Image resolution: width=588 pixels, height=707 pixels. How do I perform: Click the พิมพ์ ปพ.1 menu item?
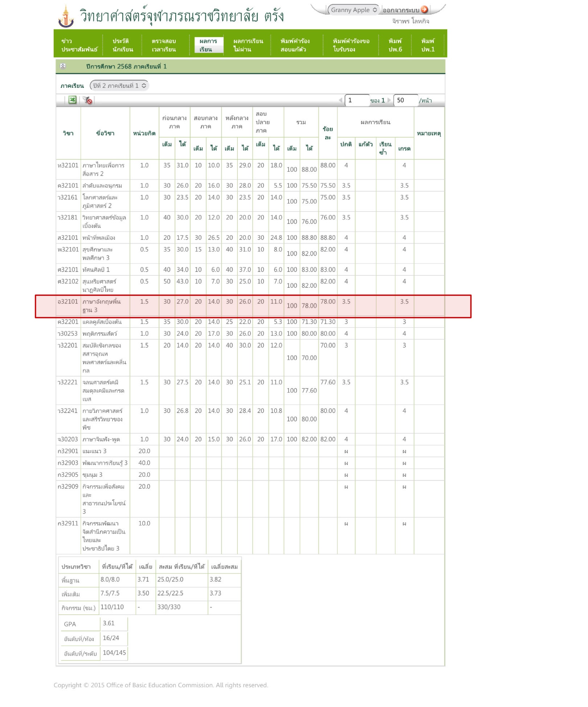[x=428, y=45]
